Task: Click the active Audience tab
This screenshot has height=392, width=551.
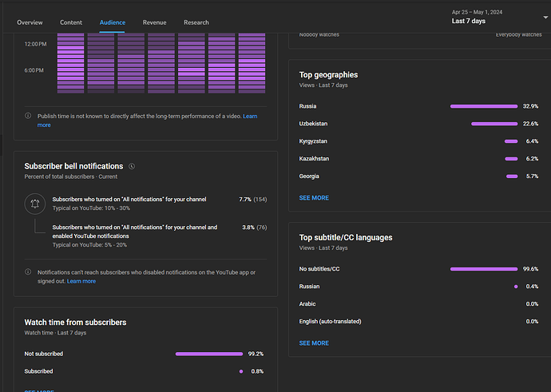Action: pyautogui.click(x=113, y=23)
